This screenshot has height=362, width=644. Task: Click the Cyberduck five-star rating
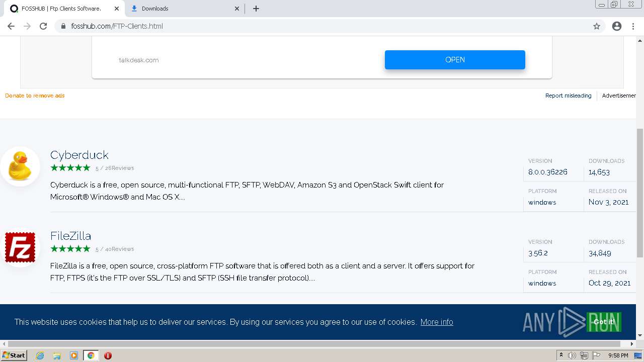pos(70,168)
